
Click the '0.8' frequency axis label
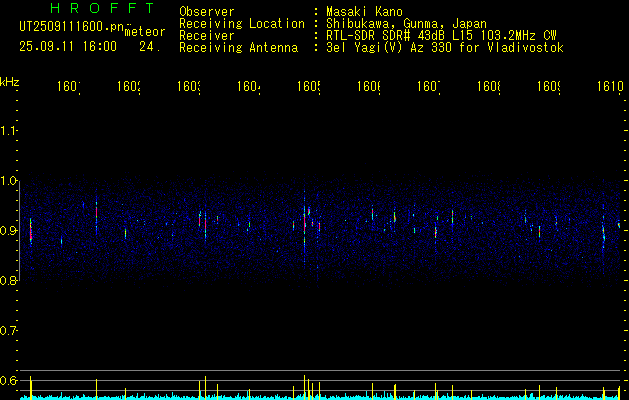8,281
